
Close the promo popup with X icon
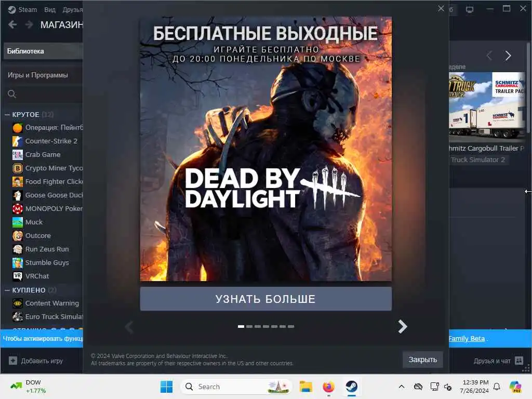click(x=441, y=8)
